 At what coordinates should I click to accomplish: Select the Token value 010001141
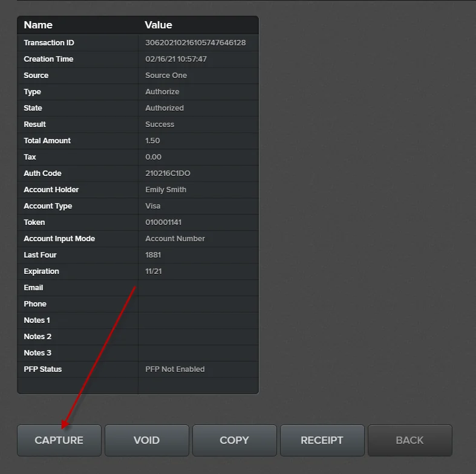[x=163, y=222]
